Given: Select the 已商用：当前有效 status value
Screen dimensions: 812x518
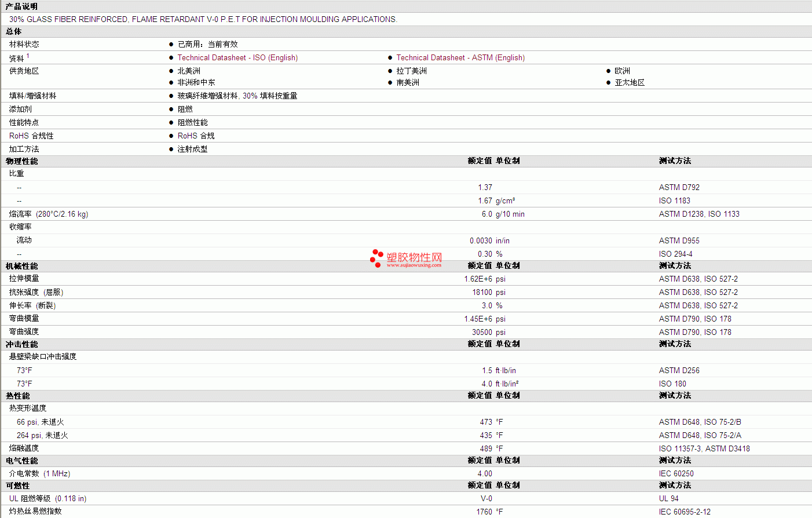Looking at the screenshot, I should click(x=208, y=44).
